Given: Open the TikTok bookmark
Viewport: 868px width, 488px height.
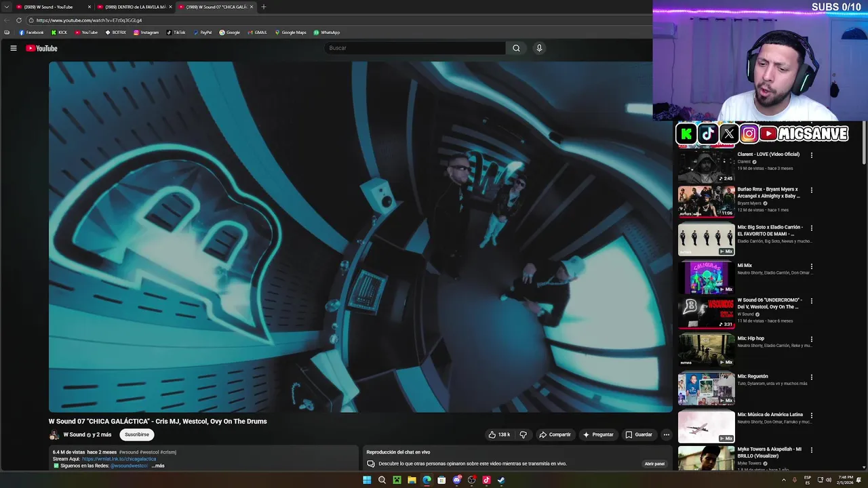Looking at the screenshot, I should pyautogui.click(x=176, y=33).
